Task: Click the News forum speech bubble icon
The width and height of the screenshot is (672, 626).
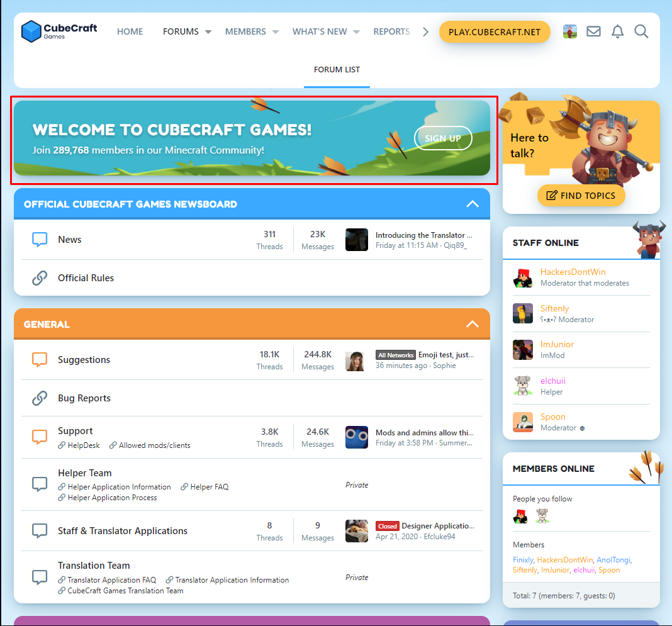Action: [x=40, y=239]
